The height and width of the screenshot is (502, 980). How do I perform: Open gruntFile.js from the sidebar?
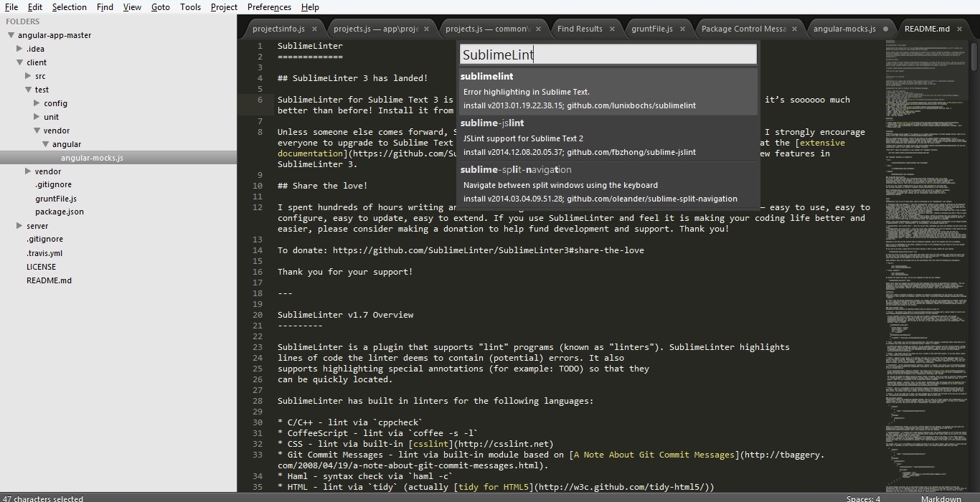point(56,199)
